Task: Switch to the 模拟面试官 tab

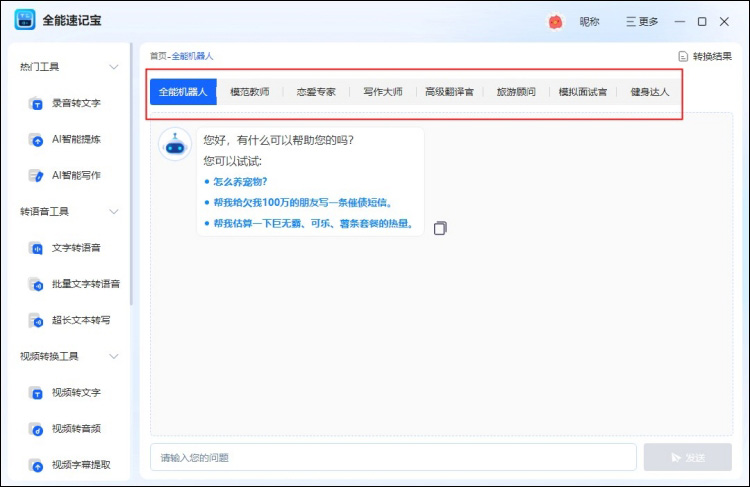Action: 582,92
